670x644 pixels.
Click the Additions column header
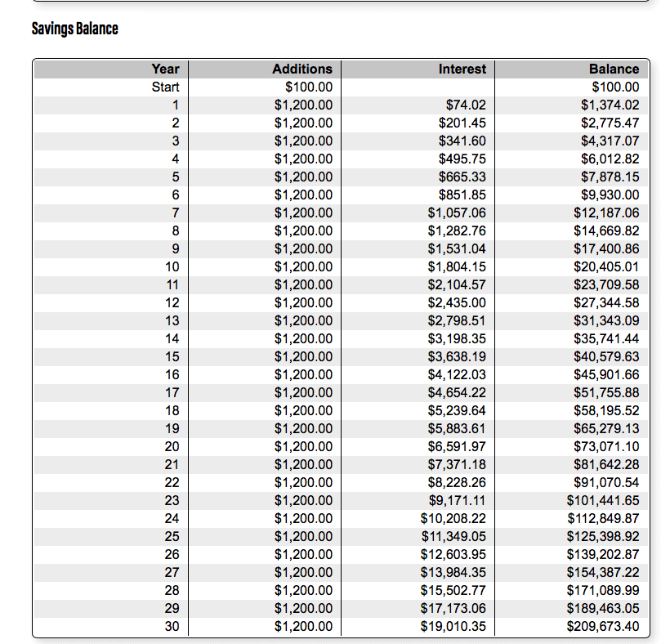[x=302, y=69]
